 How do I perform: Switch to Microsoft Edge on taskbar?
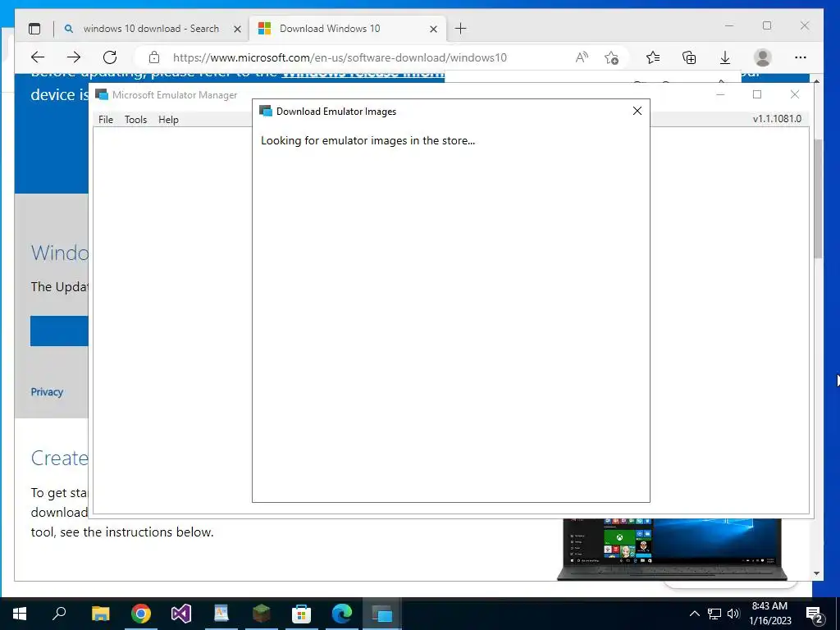point(342,614)
